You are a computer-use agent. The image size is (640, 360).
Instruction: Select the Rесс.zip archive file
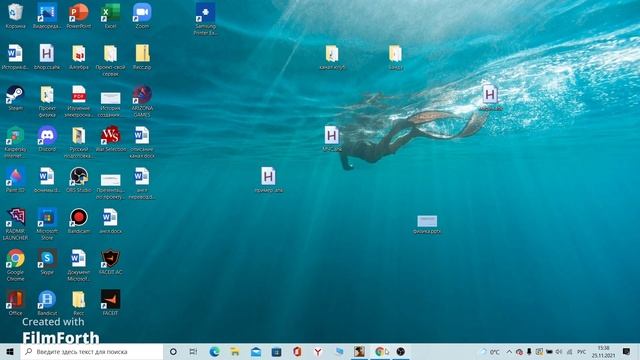pos(142,57)
